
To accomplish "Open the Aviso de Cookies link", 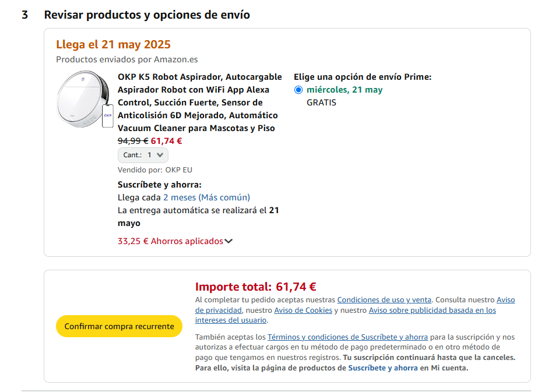I will tap(303, 310).
